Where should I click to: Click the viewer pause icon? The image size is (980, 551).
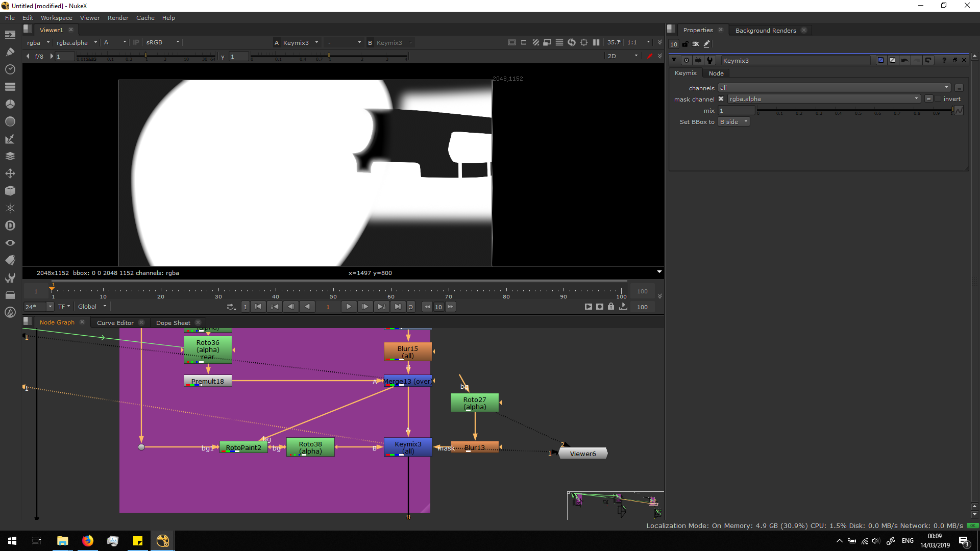(x=596, y=43)
